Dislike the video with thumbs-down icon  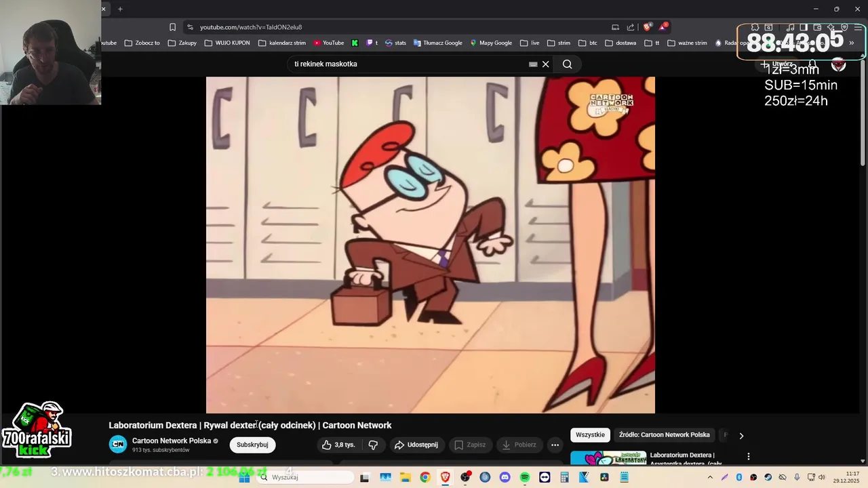[373, 445]
